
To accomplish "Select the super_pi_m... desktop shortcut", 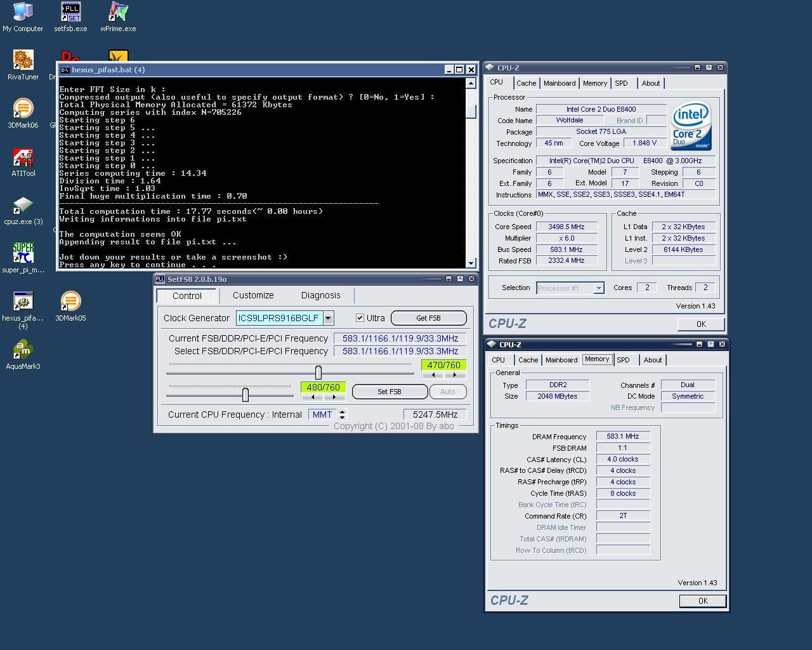I will pyautogui.click(x=23, y=258).
